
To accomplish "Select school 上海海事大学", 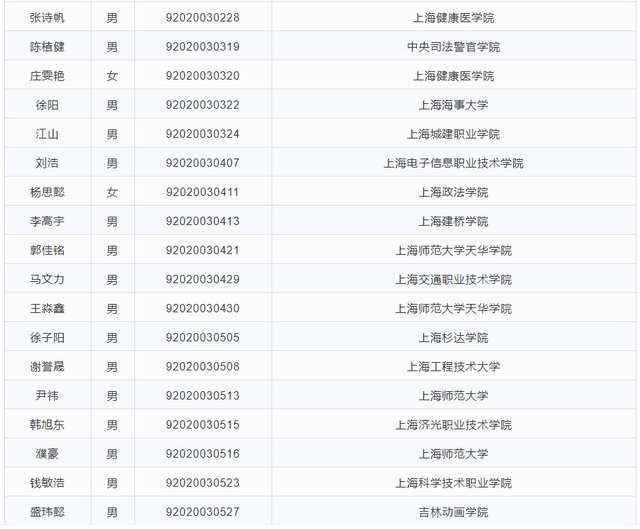I will pos(453,105).
